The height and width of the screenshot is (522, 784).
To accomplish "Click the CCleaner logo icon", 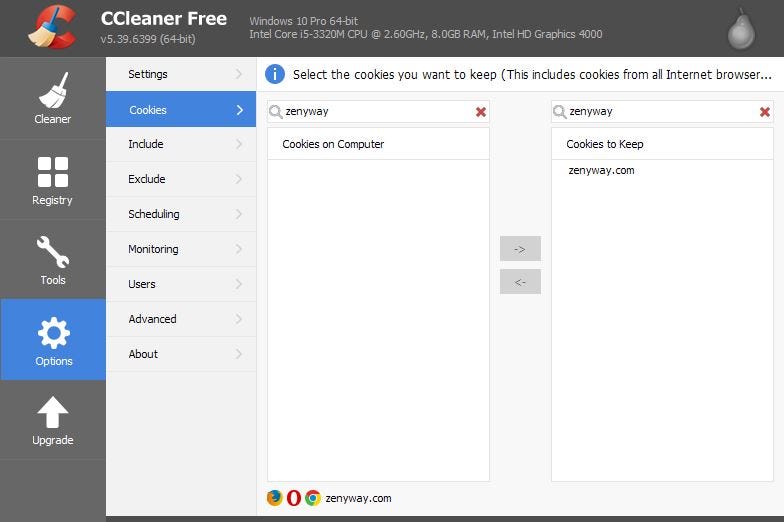I will tap(52, 27).
